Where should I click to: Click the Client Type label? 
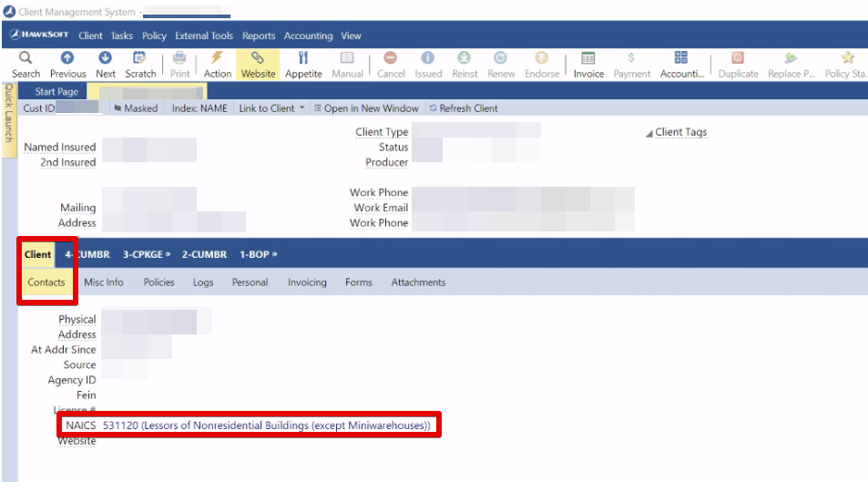382,132
